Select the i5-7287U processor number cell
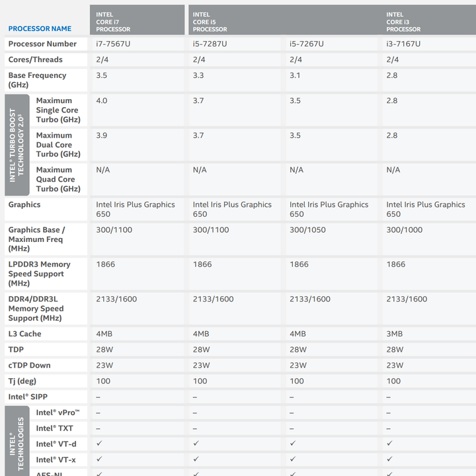This screenshot has width=476, height=476. (210, 44)
